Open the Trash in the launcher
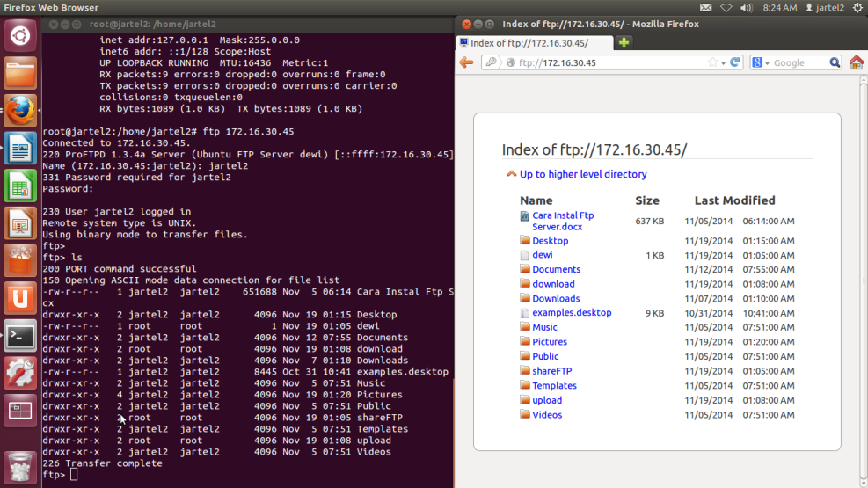Image resolution: width=868 pixels, height=488 pixels. point(20,465)
